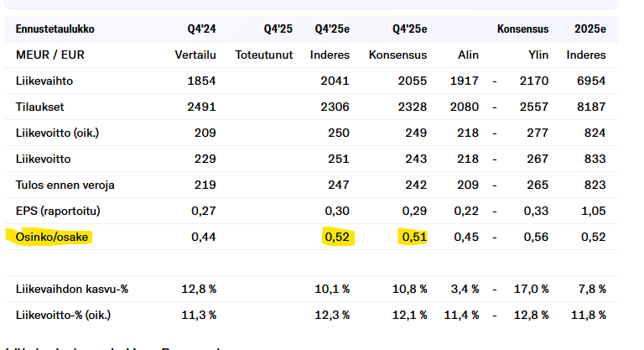This screenshot has width=644, height=350.
Task: Click the Ylin column header
Action: coord(538,55)
